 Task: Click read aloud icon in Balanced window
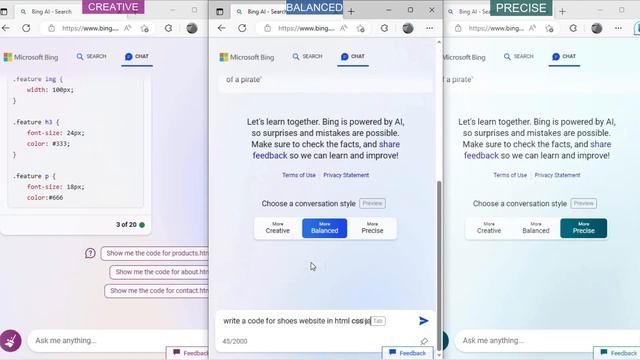point(343,28)
